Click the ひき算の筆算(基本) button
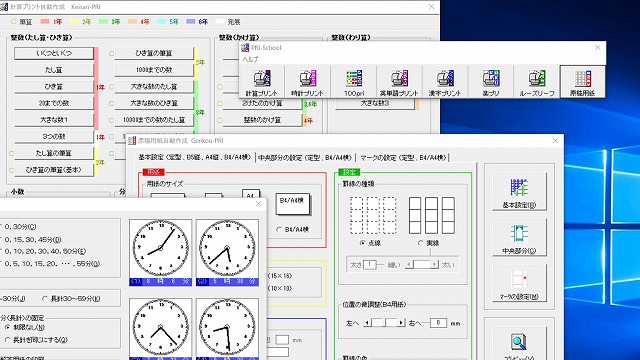 click(x=54, y=170)
